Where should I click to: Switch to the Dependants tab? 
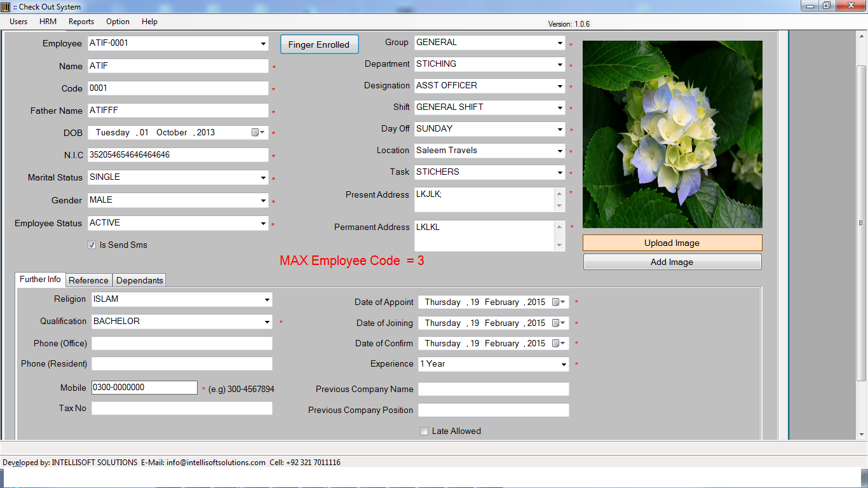click(x=140, y=280)
